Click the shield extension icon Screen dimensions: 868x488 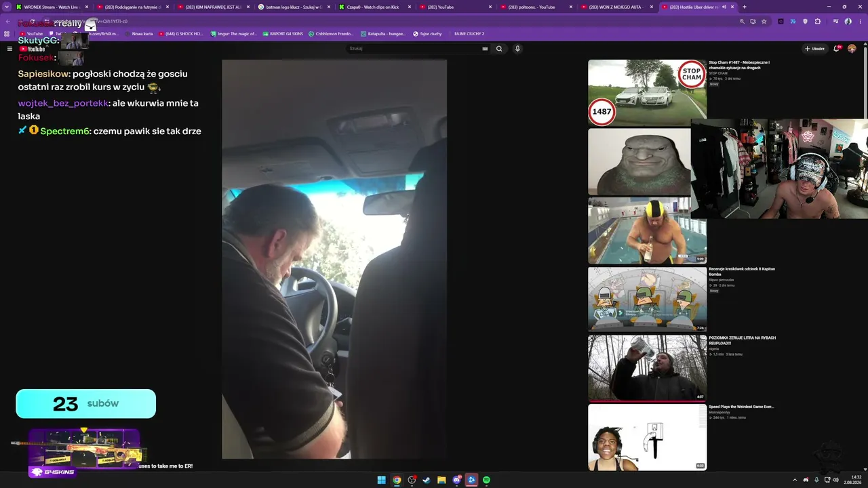[805, 21]
